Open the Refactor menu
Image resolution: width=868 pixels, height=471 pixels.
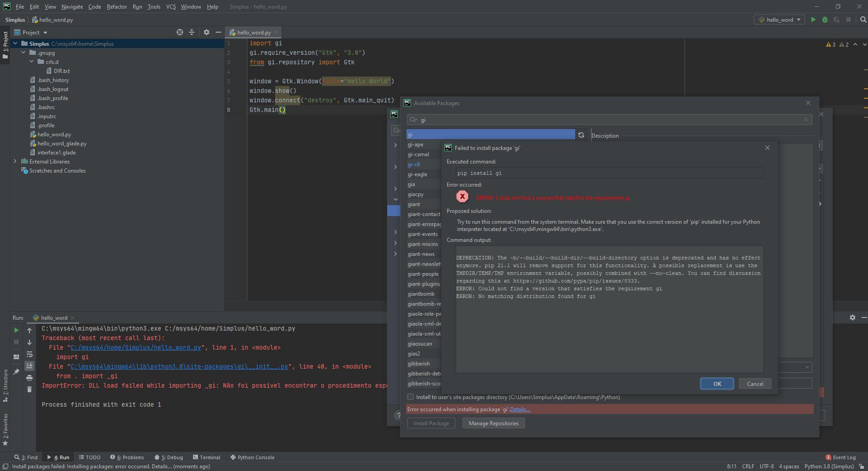click(x=116, y=7)
